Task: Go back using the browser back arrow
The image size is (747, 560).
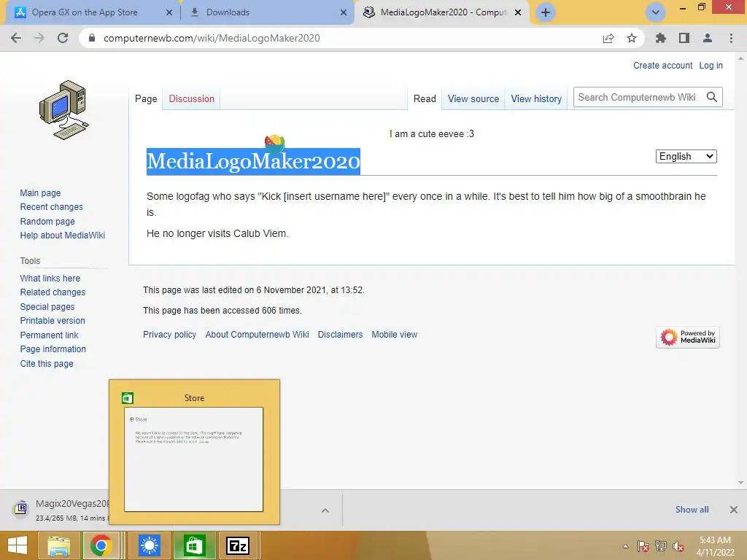Action: click(x=16, y=38)
